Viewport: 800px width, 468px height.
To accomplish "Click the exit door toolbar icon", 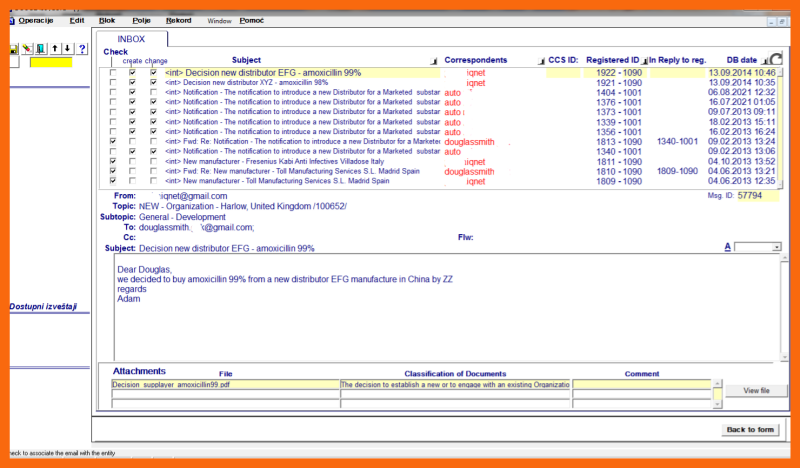I will (41, 49).
